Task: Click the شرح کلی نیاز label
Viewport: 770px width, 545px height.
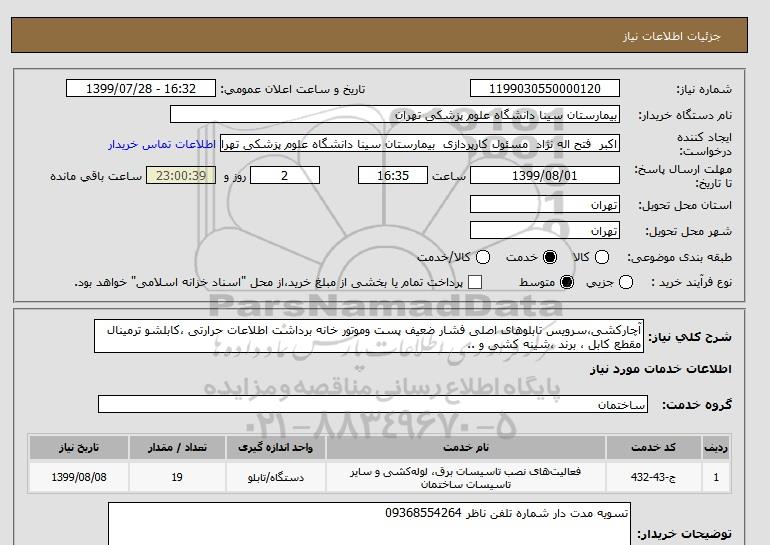Action: coord(690,337)
